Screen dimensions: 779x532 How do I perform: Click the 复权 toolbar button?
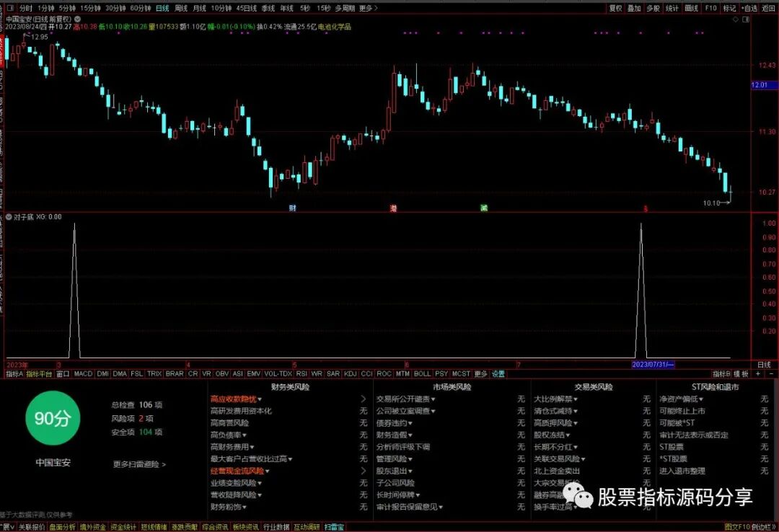pos(615,8)
